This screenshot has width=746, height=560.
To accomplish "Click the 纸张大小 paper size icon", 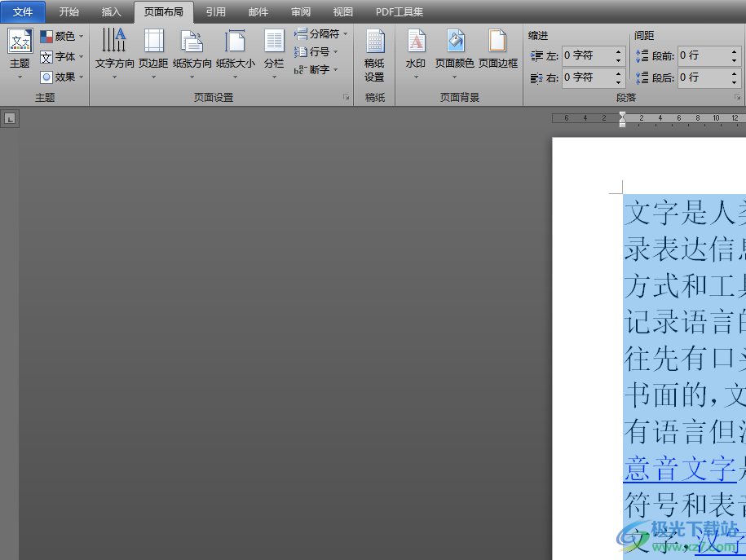I will click(235, 41).
